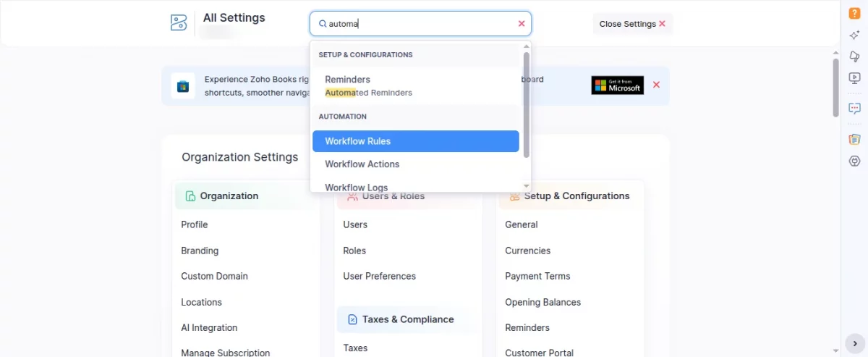Open Customer Portal settings
Screen dimensions: 868x357
540,353
